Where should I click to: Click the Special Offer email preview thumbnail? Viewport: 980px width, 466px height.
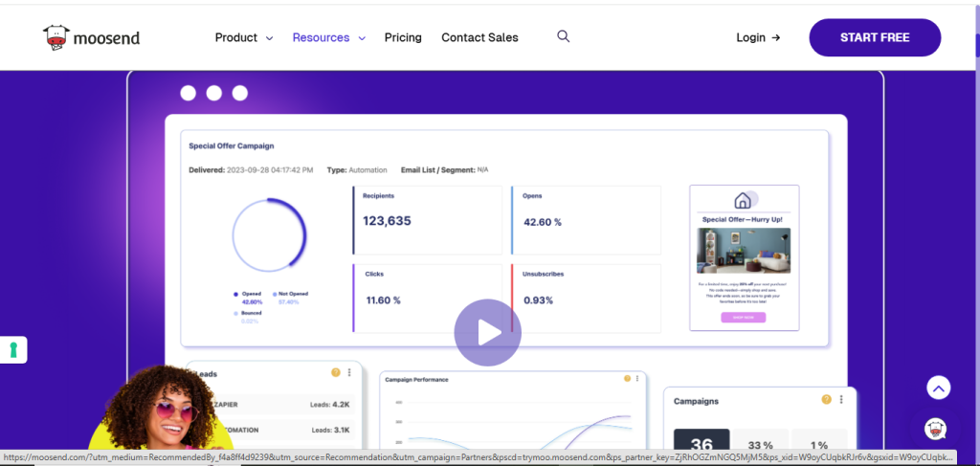click(x=744, y=257)
